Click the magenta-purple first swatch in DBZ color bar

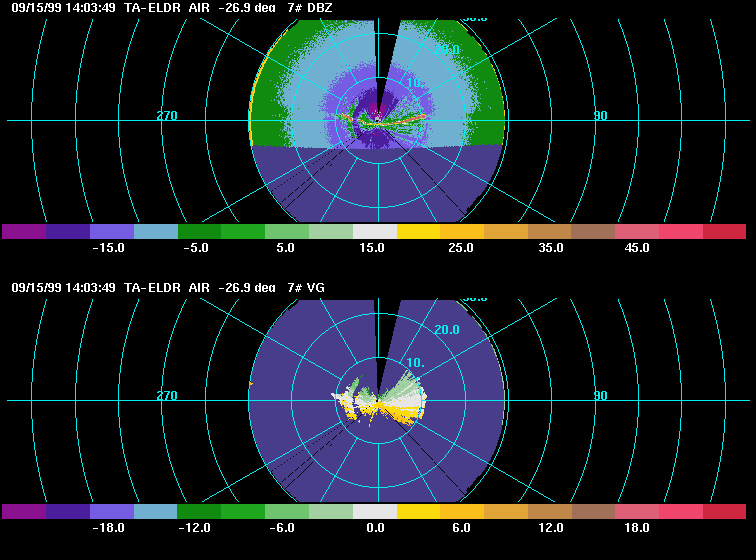click(24, 232)
